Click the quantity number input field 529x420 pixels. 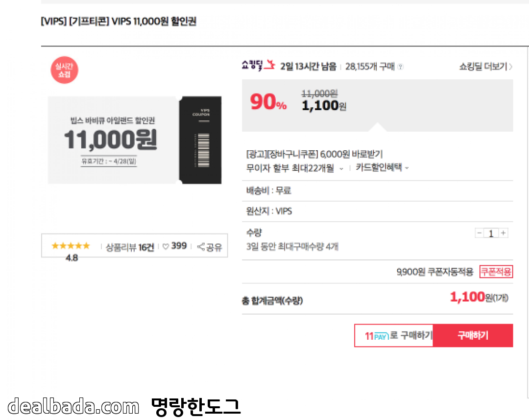491,233
